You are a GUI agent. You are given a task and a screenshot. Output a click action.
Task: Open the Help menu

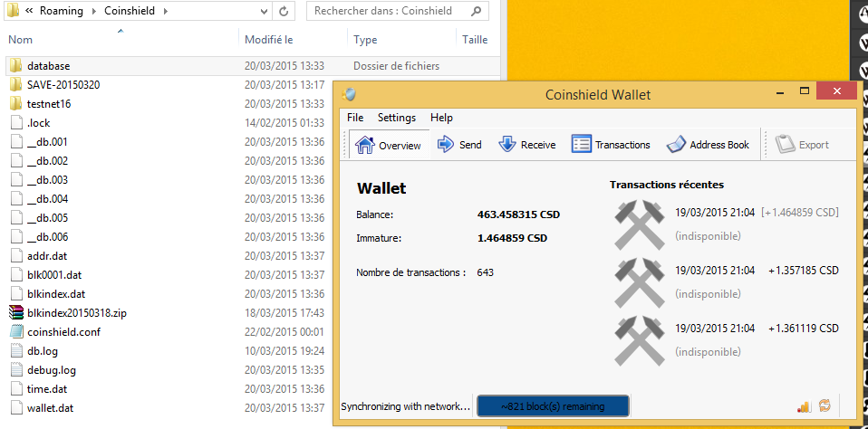[x=441, y=118]
